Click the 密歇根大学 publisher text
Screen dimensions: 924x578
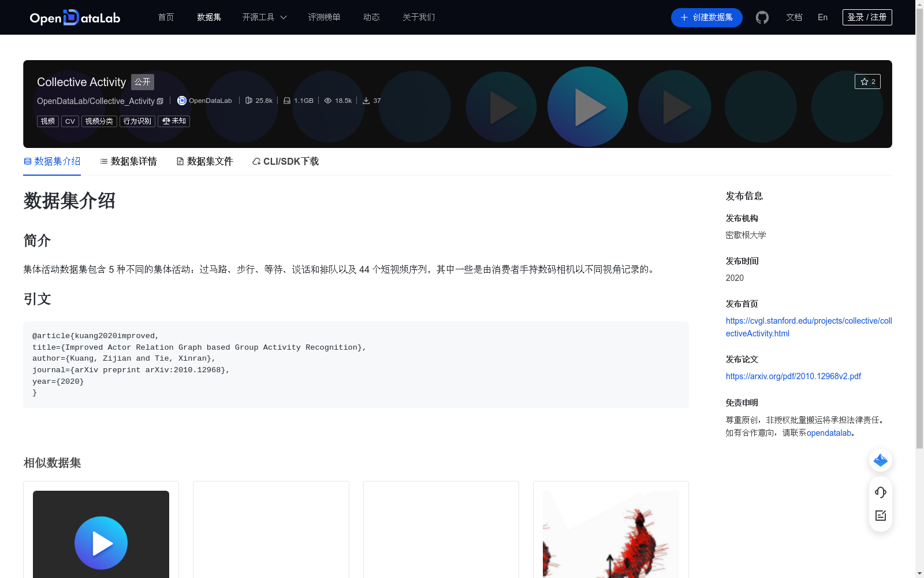(746, 235)
